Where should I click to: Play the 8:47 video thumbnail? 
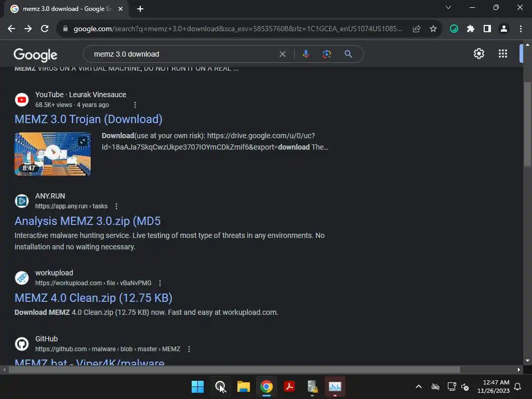click(x=52, y=154)
